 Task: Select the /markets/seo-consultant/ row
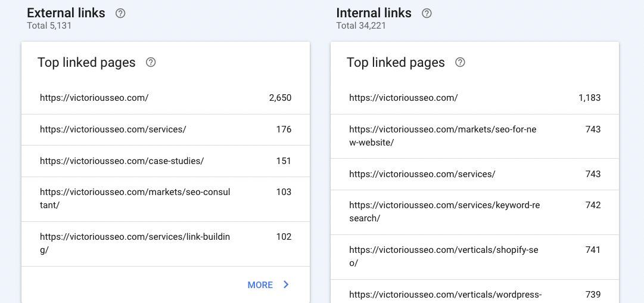click(166, 199)
